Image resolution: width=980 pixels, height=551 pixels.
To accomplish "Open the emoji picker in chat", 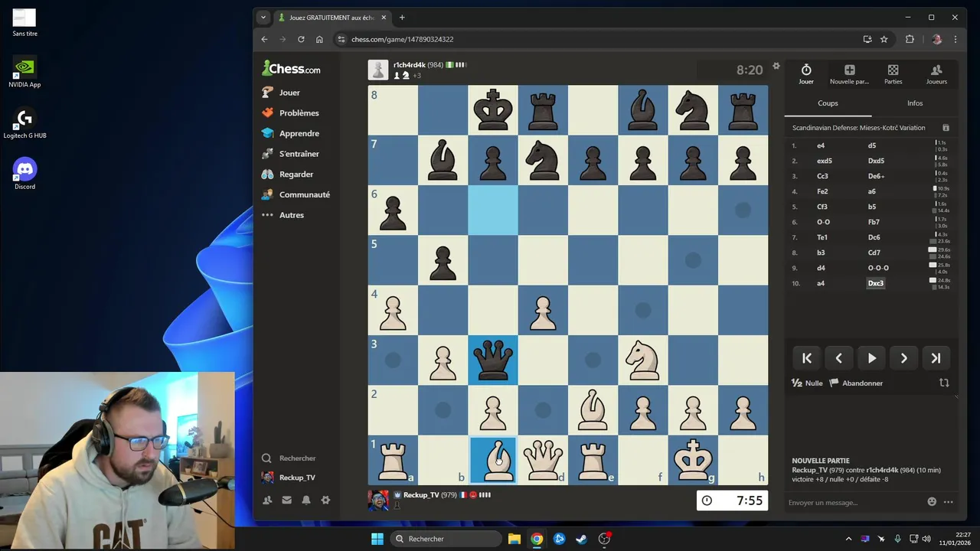I will point(932,502).
